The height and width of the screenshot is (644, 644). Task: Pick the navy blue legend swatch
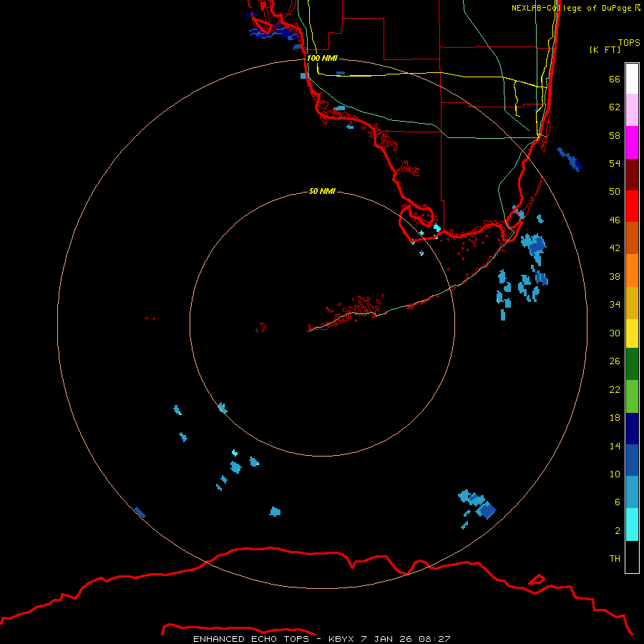(x=632, y=429)
